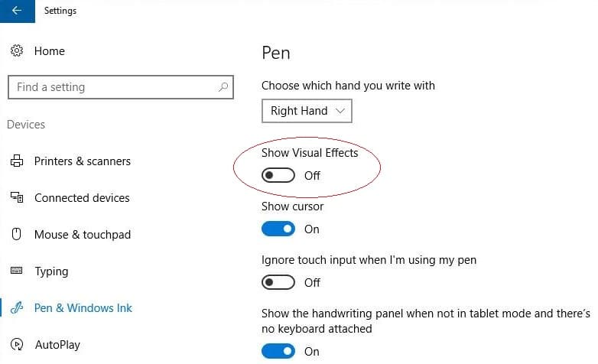Click the back arrow button

pos(17,11)
